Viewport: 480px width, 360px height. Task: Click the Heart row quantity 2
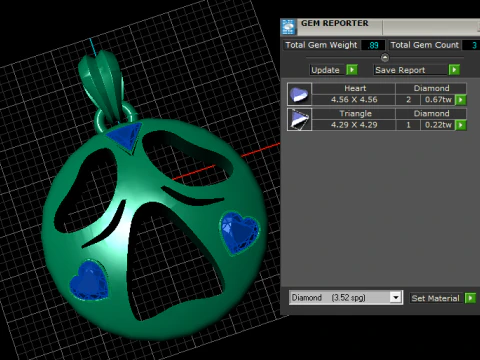(408, 100)
